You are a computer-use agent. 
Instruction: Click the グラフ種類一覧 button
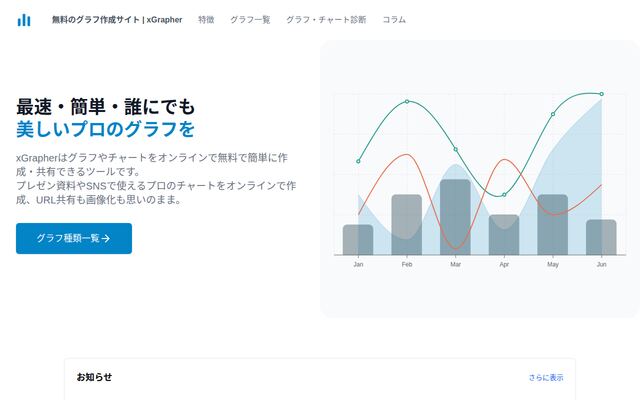click(74, 238)
